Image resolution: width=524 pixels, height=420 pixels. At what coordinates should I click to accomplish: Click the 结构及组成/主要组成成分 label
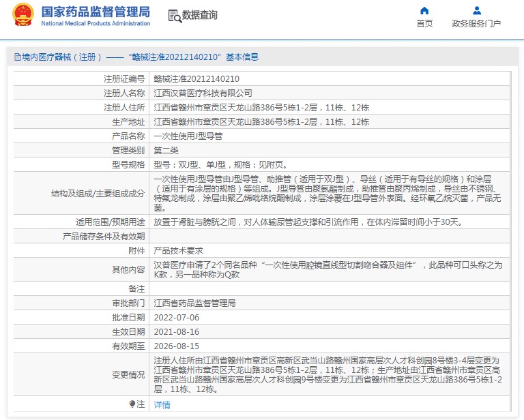(98, 194)
